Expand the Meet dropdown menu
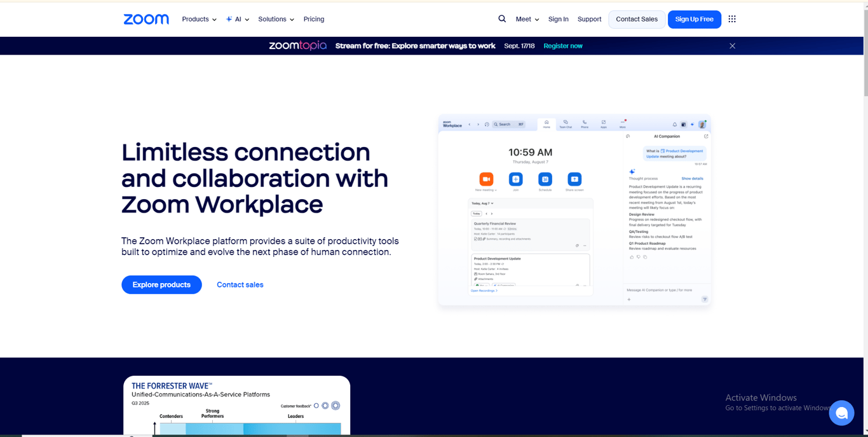868x437 pixels. (x=527, y=19)
